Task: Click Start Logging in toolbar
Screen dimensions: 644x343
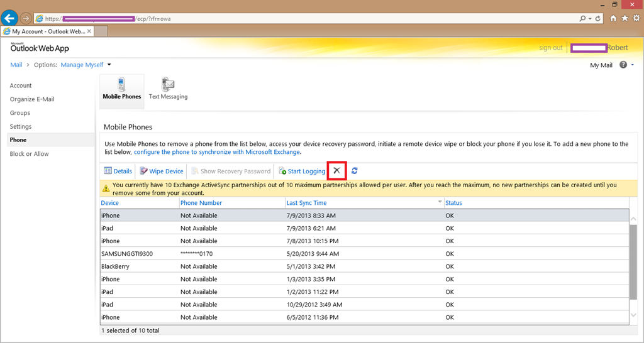Action: coord(302,171)
